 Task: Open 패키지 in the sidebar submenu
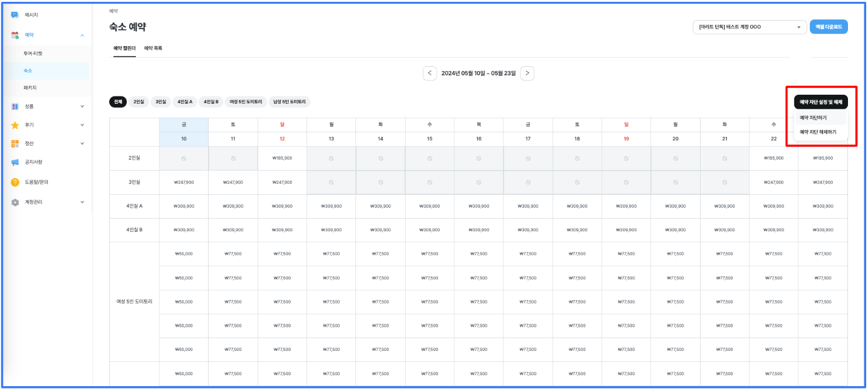[x=30, y=88]
